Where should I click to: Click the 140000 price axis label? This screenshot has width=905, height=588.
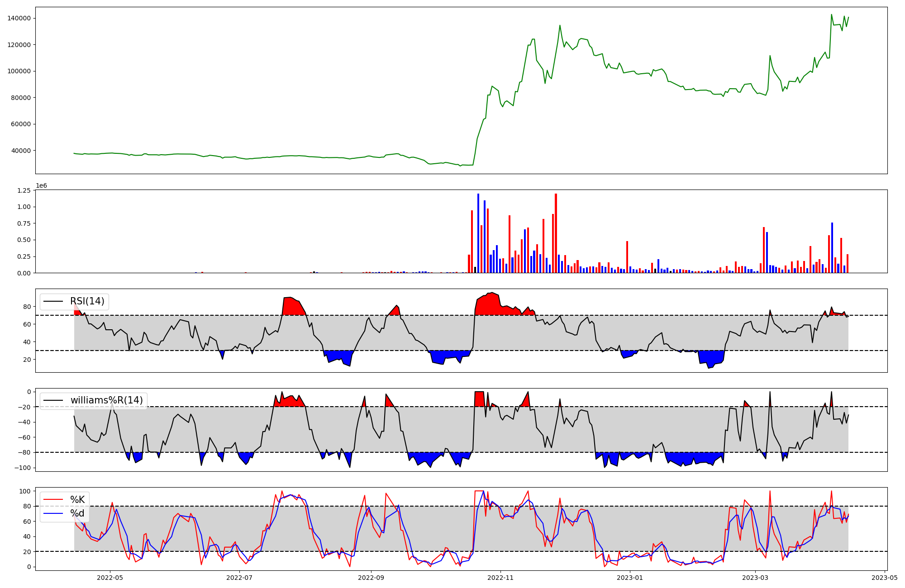(19, 18)
